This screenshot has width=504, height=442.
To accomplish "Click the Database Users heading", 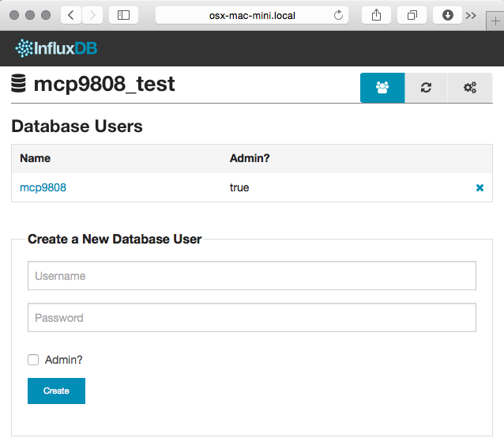I will (x=77, y=126).
